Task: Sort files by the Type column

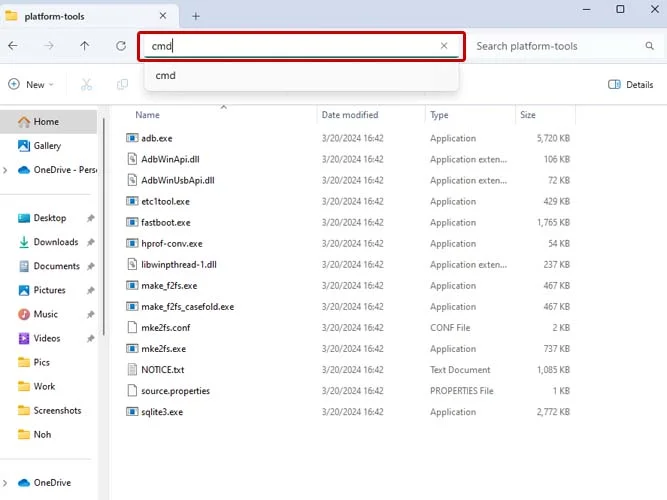Action: click(x=439, y=115)
